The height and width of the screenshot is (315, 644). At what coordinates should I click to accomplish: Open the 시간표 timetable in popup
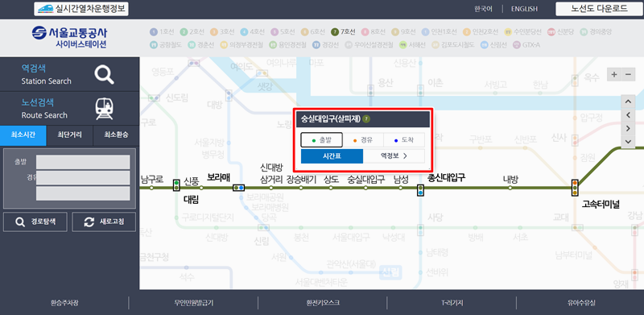[x=332, y=156]
